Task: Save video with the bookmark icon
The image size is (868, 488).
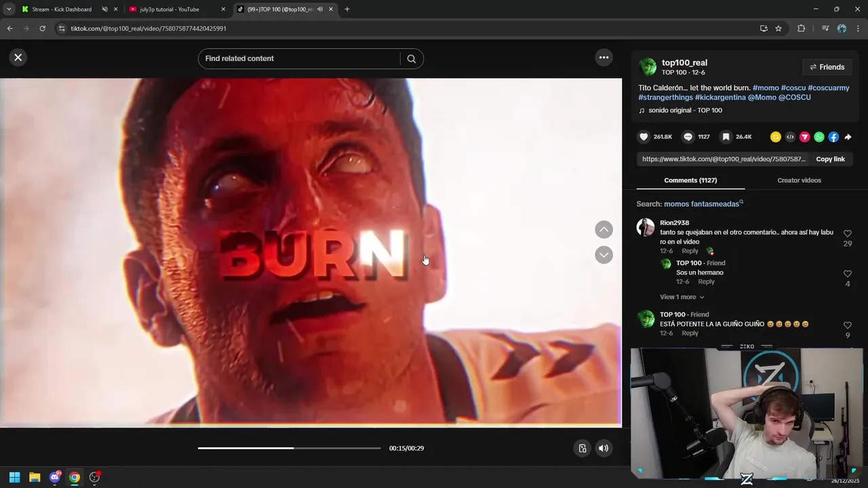Action: [x=726, y=137]
